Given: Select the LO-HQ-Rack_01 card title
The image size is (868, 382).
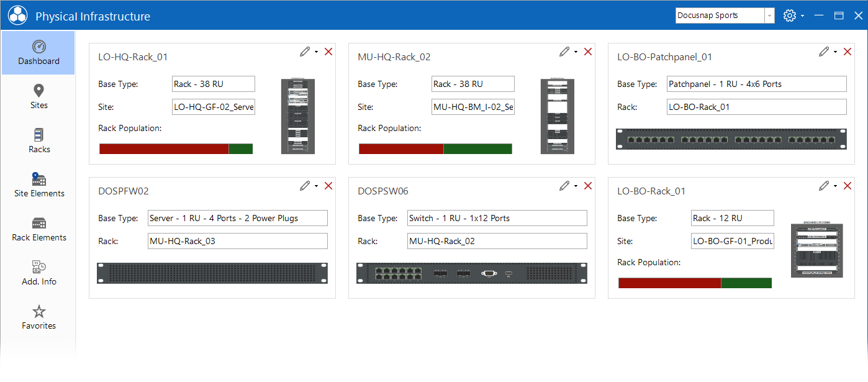Looking at the screenshot, I should (133, 57).
